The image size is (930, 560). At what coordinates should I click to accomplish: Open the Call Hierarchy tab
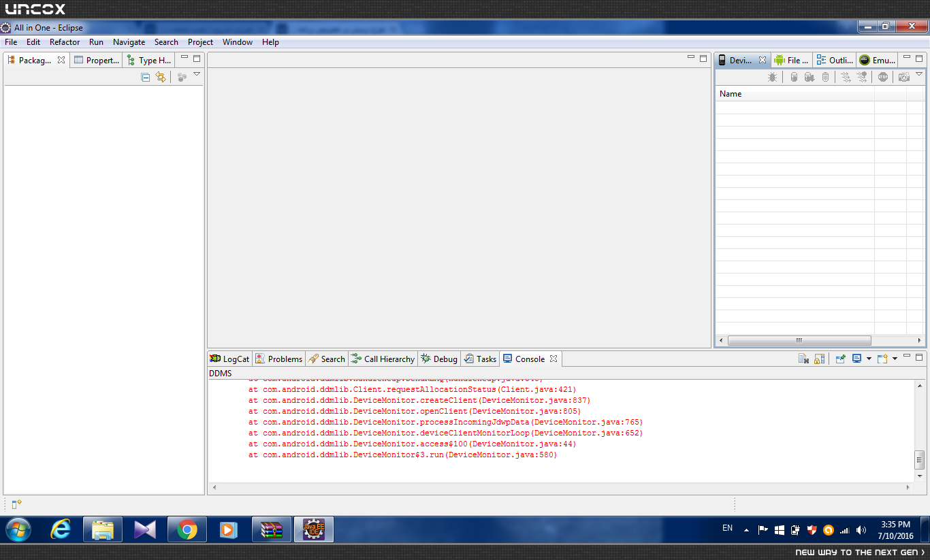pyautogui.click(x=383, y=359)
